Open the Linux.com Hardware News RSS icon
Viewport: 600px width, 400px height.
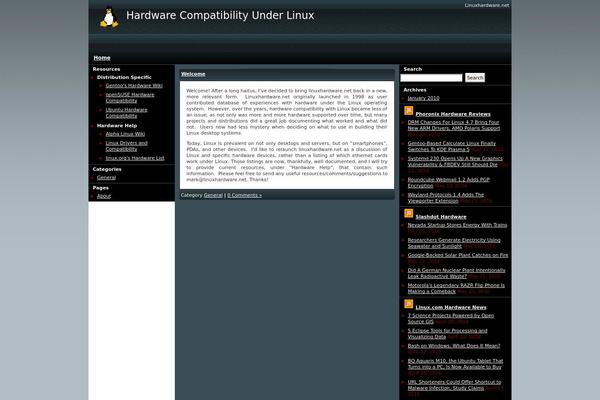click(x=408, y=304)
